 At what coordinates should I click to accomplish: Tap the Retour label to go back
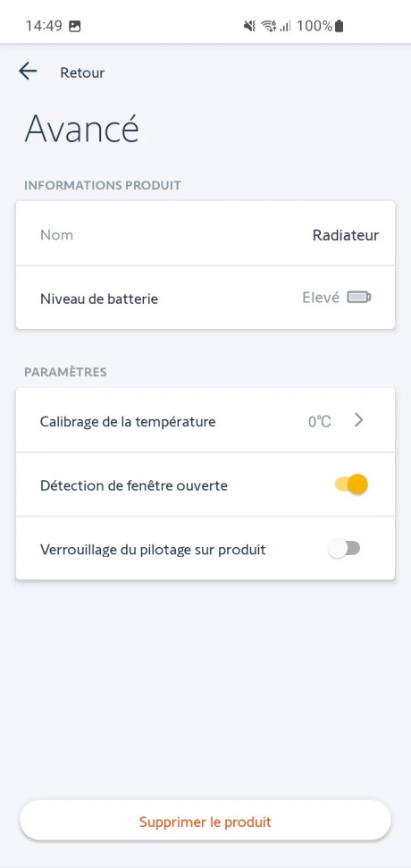coord(82,72)
